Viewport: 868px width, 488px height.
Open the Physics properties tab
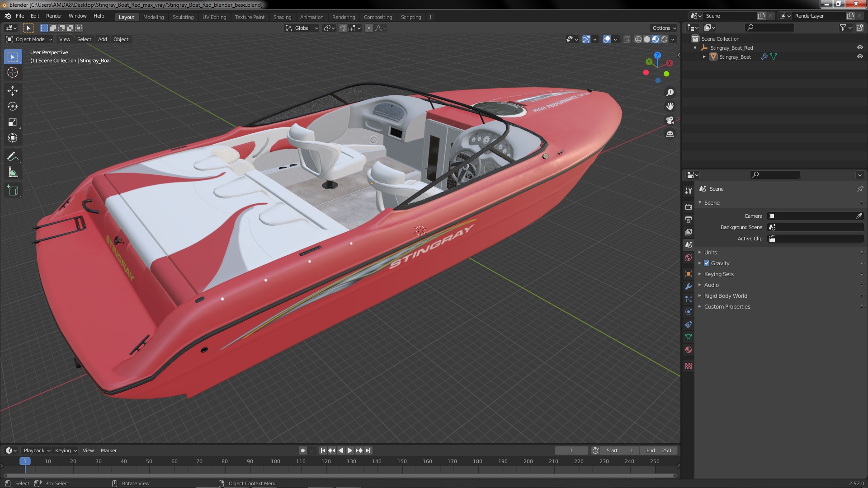click(689, 312)
